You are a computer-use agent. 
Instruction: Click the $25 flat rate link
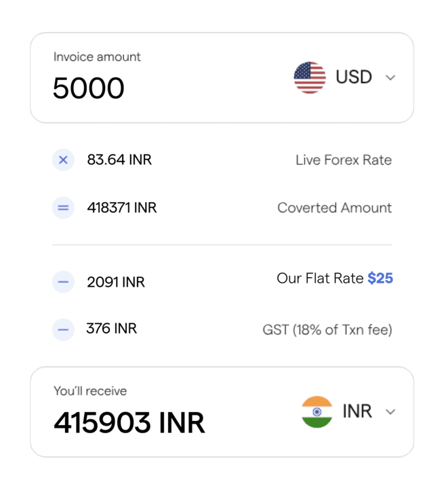[x=380, y=279]
